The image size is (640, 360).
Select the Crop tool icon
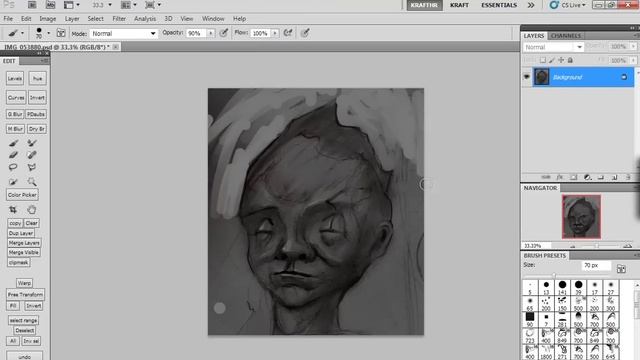[x=13, y=210]
